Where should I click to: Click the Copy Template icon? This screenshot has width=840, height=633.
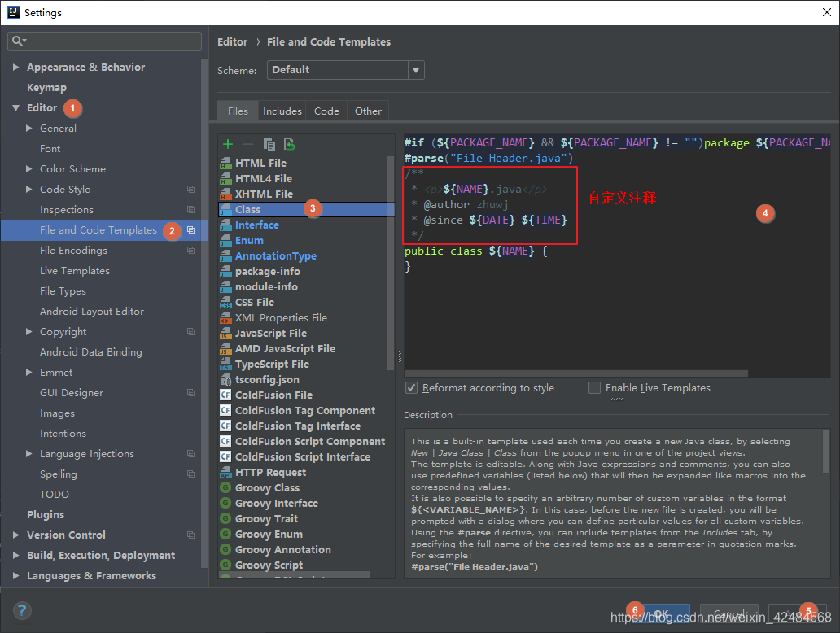pyautogui.click(x=269, y=144)
